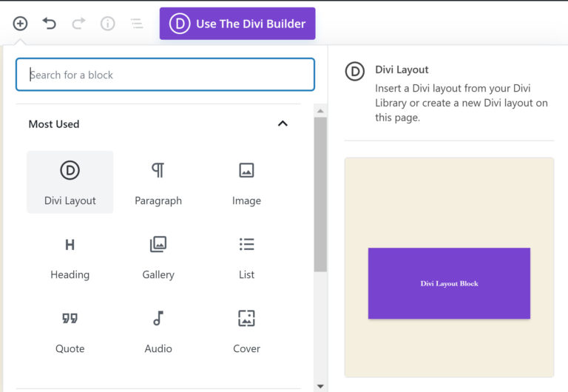This screenshot has width=568, height=392.
Task: Add a Heading block
Action: click(x=70, y=257)
